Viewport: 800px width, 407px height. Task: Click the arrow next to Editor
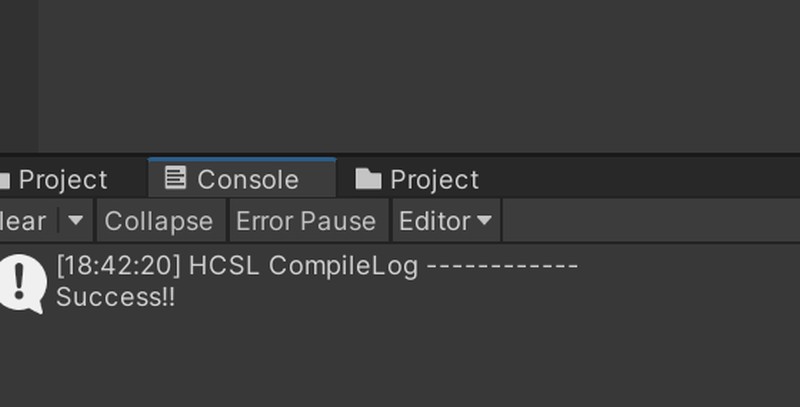(x=484, y=221)
